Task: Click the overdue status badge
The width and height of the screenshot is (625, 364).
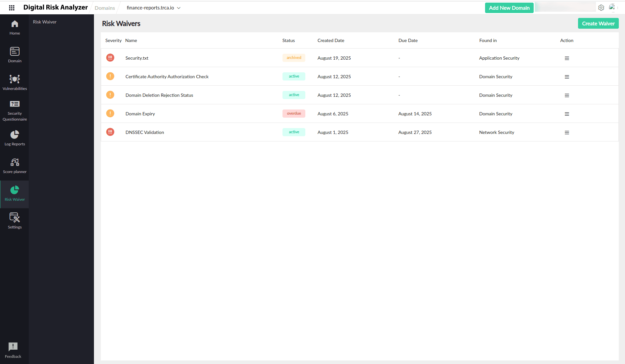Action: 294,114
